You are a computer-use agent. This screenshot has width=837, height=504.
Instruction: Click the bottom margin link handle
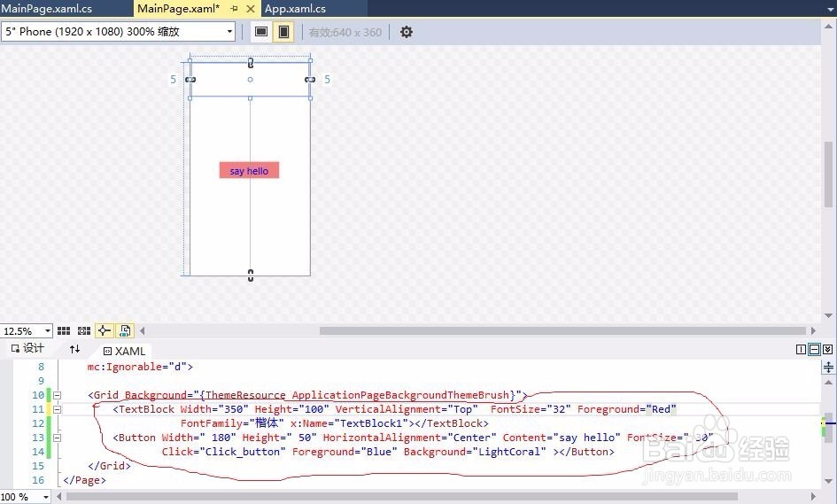251,275
